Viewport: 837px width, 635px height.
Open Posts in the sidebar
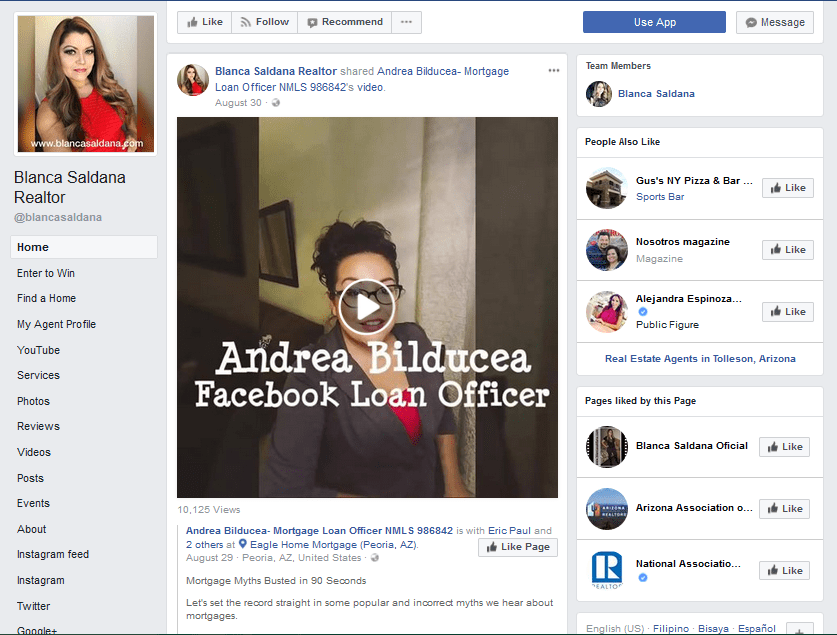[30, 478]
